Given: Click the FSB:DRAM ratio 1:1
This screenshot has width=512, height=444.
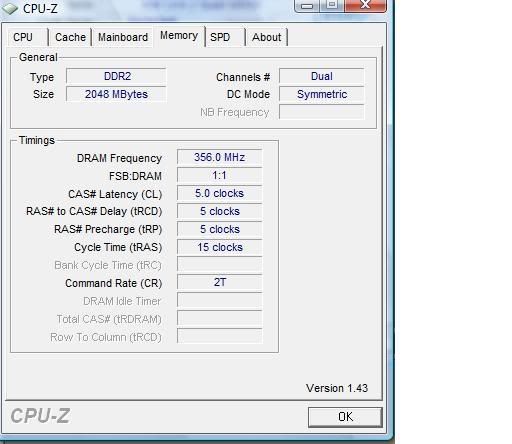Looking at the screenshot, I should click(x=219, y=175).
